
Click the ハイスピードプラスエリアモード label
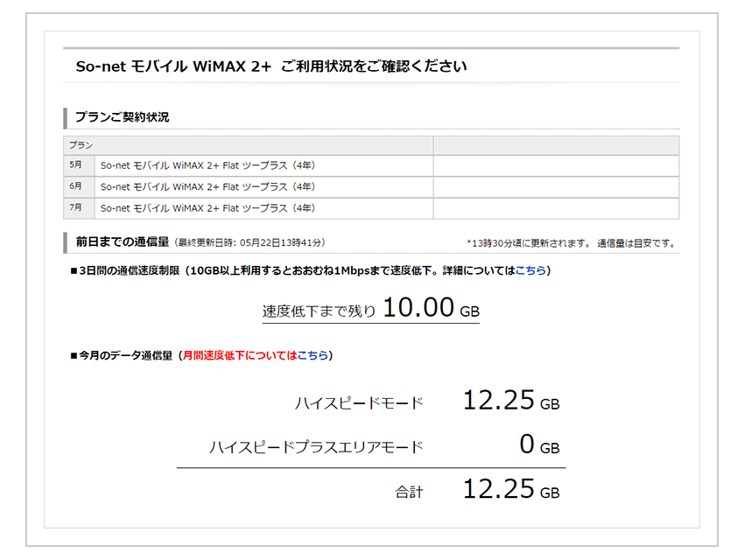[x=316, y=447]
